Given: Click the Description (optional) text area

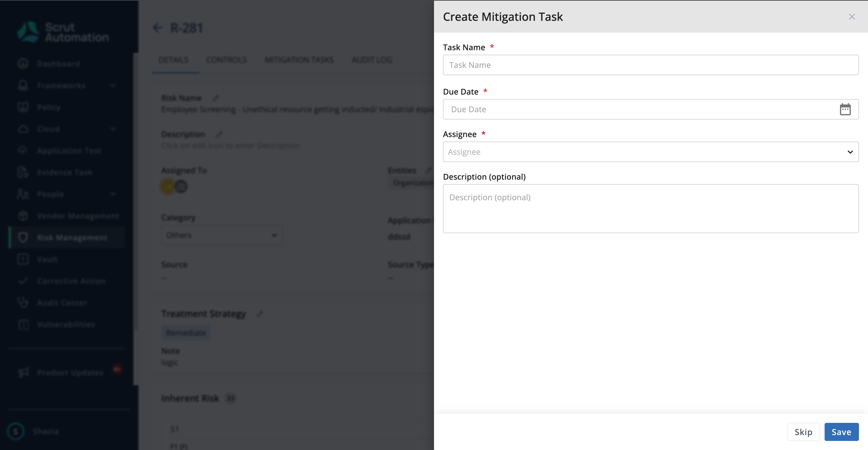Looking at the screenshot, I should click(x=651, y=208).
